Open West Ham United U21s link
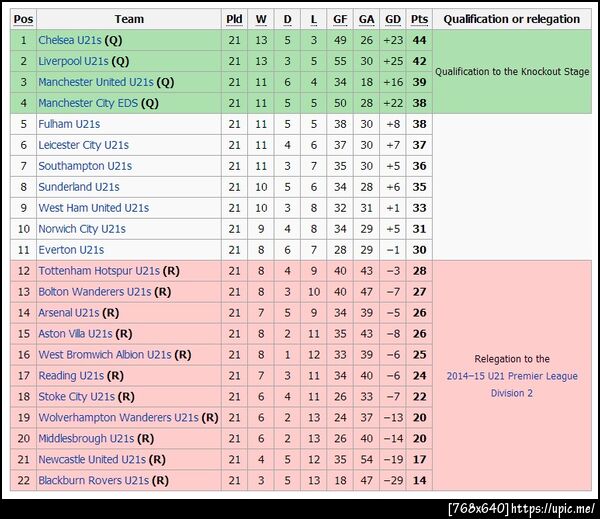Image resolution: width=600 pixels, height=519 pixels. point(93,208)
